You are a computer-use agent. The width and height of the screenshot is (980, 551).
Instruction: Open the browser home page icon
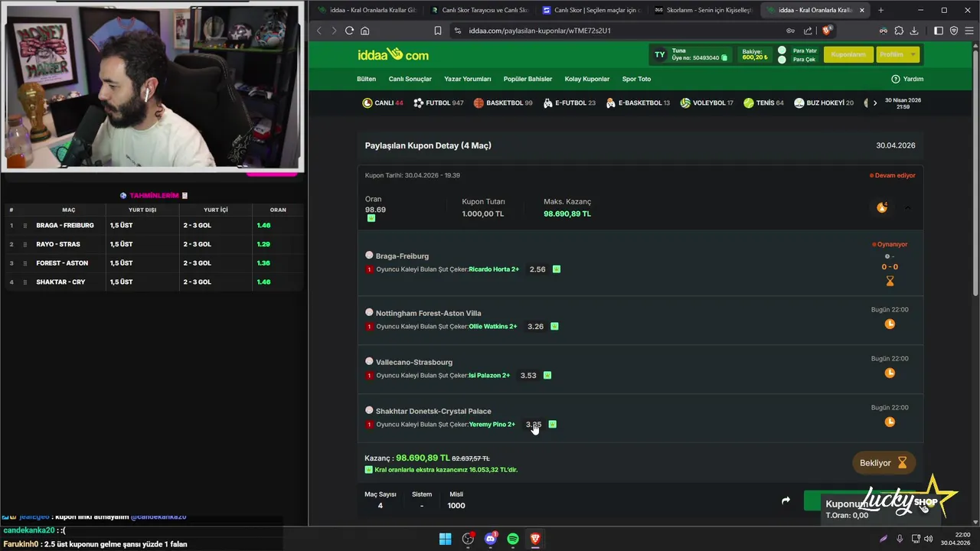[365, 31]
